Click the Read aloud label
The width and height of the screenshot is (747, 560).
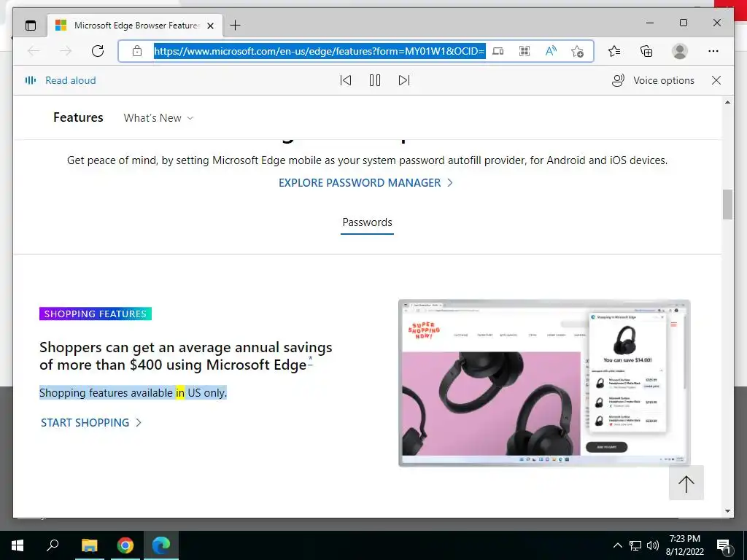click(x=71, y=80)
